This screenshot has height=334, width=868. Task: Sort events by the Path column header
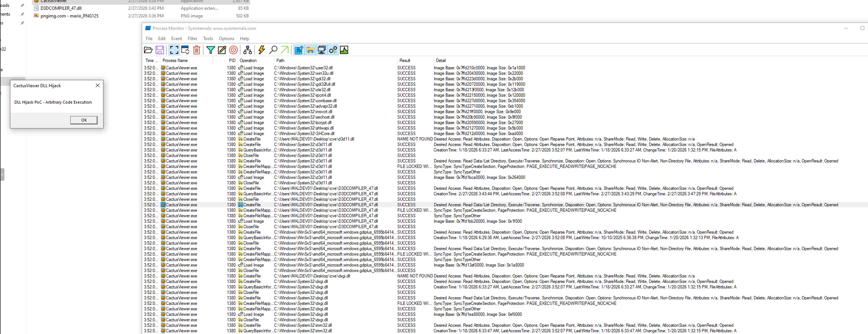tap(280, 61)
